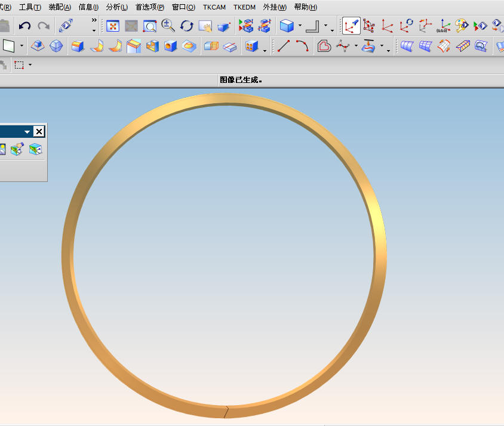Click the Swept surface icon
The image size is (504, 426).
[x=444, y=46]
